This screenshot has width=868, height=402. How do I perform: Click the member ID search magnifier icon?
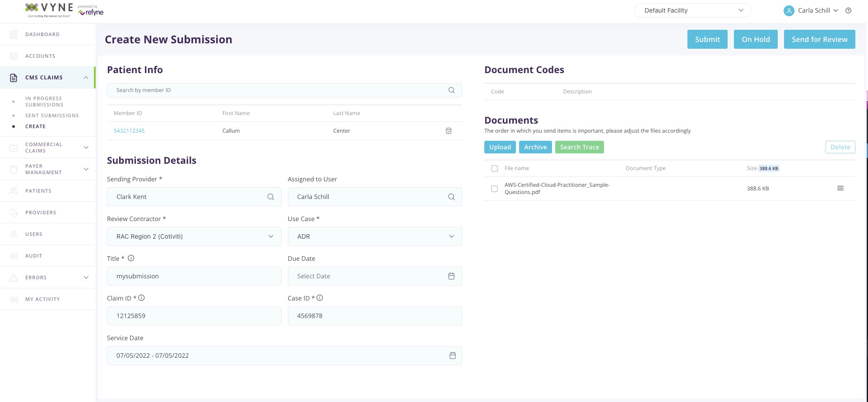point(451,90)
